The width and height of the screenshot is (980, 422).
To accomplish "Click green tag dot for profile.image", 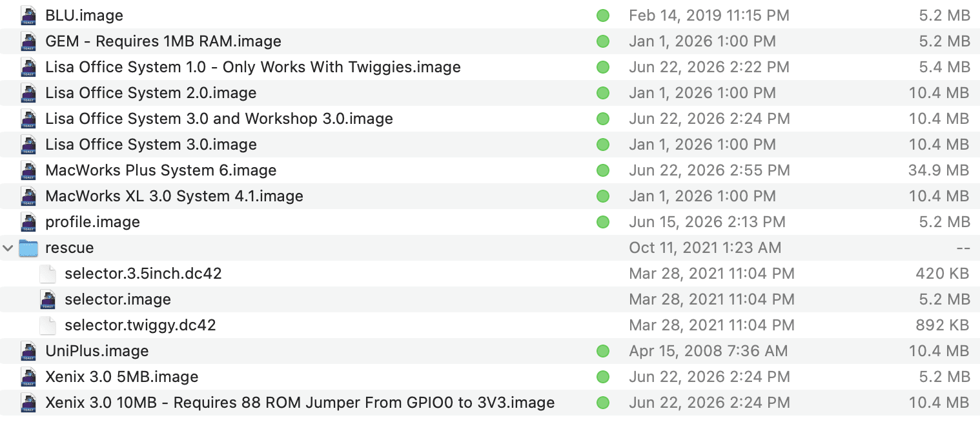I will tap(603, 222).
